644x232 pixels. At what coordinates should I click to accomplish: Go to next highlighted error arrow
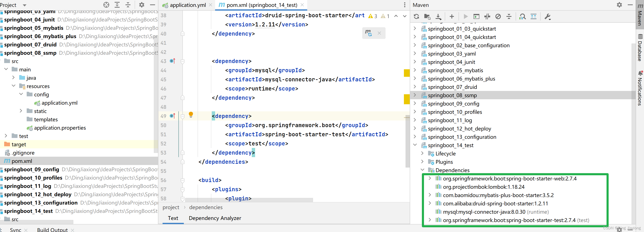tap(405, 16)
